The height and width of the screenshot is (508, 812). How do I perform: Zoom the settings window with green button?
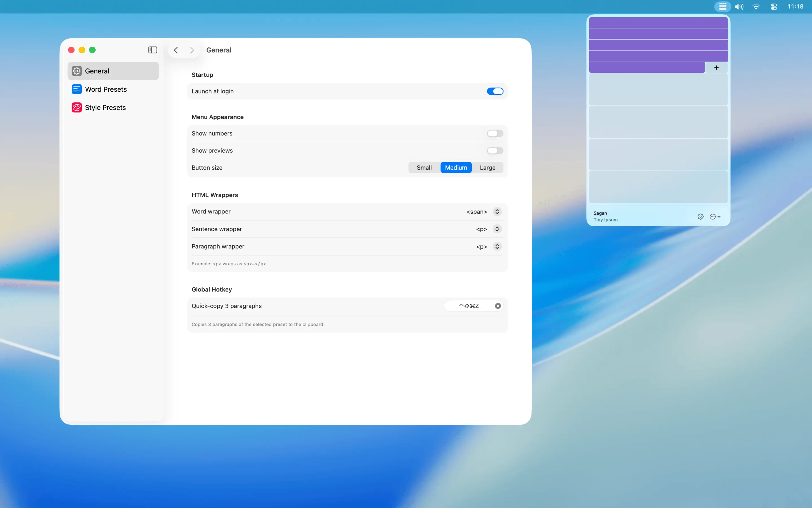pos(92,50)
